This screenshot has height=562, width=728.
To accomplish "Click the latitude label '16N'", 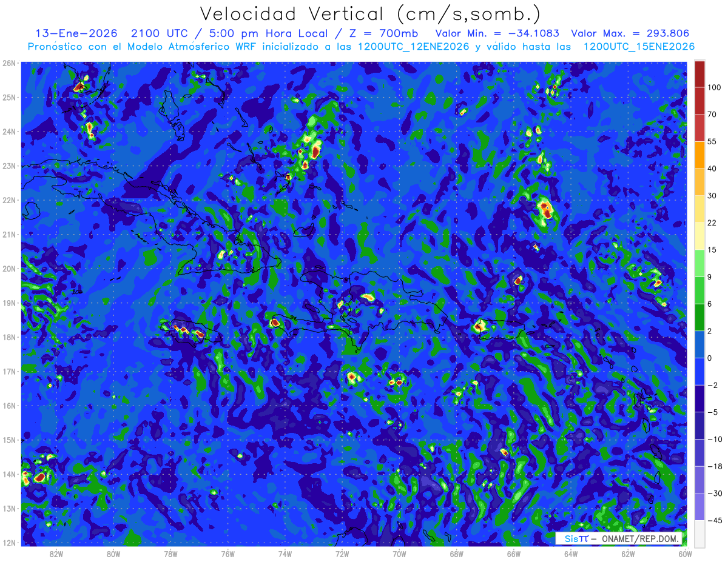I will 8,406.
